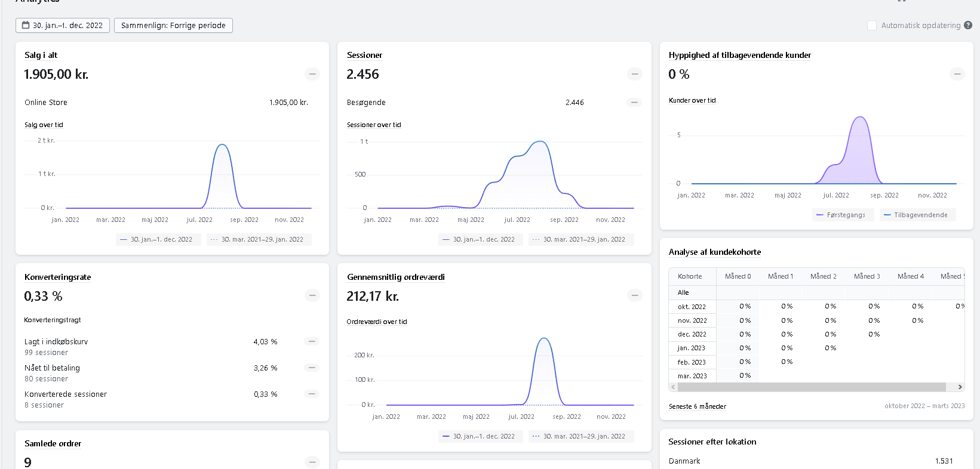Image resolution: width=980 pixels, height=469 pixels.
Task: Click the minus icon beside Sessioner total 2.456
Action: point(634,74)
